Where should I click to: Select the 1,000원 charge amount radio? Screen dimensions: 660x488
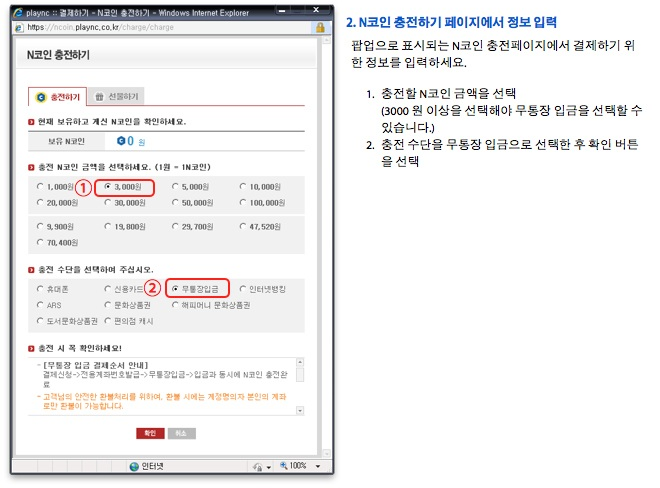(x=40, y=187)
